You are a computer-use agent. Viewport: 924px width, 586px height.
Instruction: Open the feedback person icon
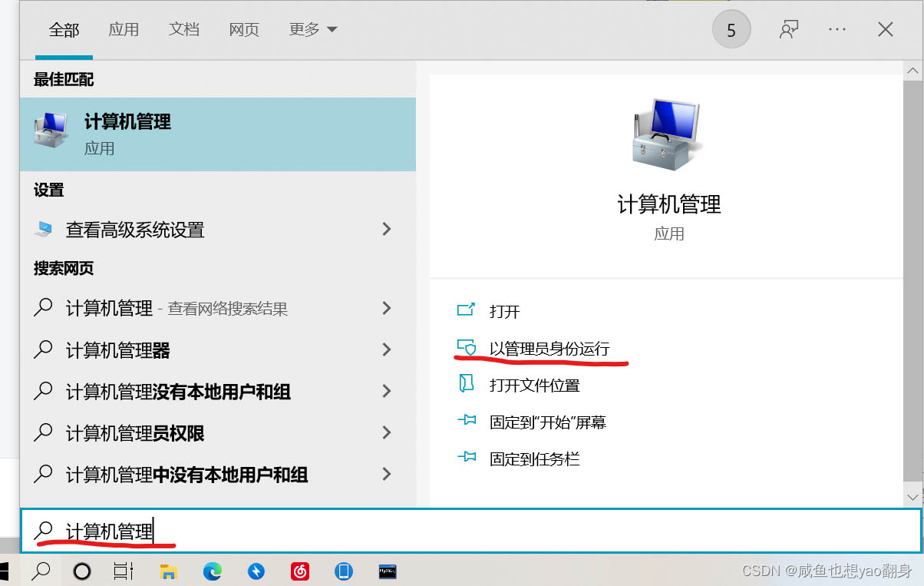coord(789,30)
